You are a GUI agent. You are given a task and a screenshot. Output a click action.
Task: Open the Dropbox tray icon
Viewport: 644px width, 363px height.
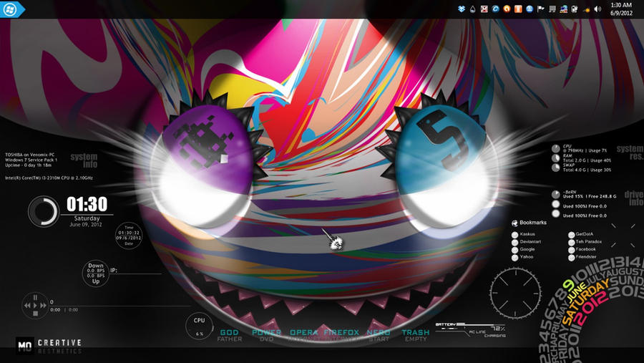(x=462, y=9)
